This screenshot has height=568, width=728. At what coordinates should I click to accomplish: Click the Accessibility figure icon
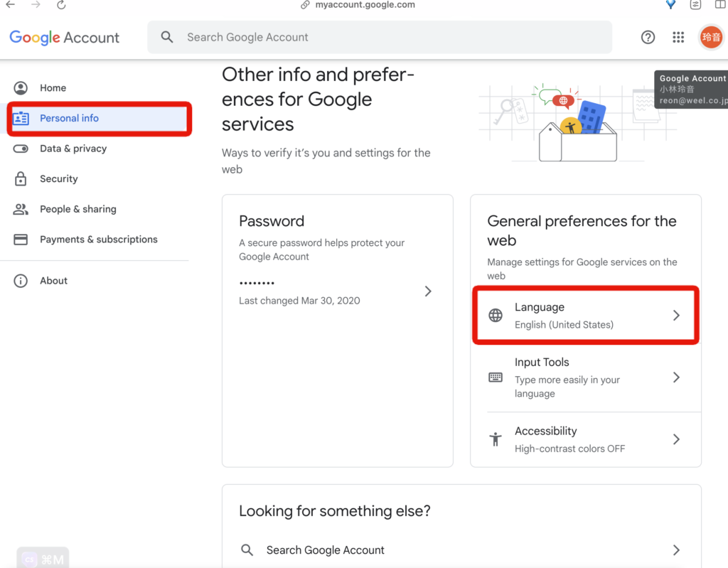496,439
